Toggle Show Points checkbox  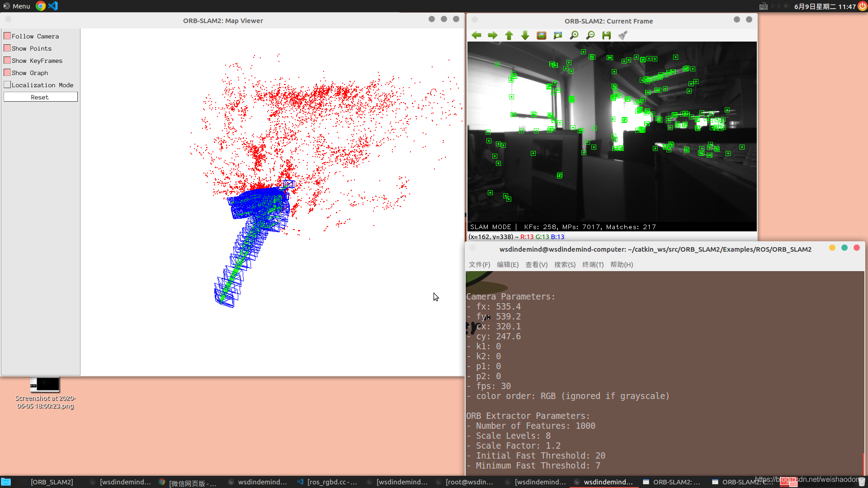tap(7, 48)
